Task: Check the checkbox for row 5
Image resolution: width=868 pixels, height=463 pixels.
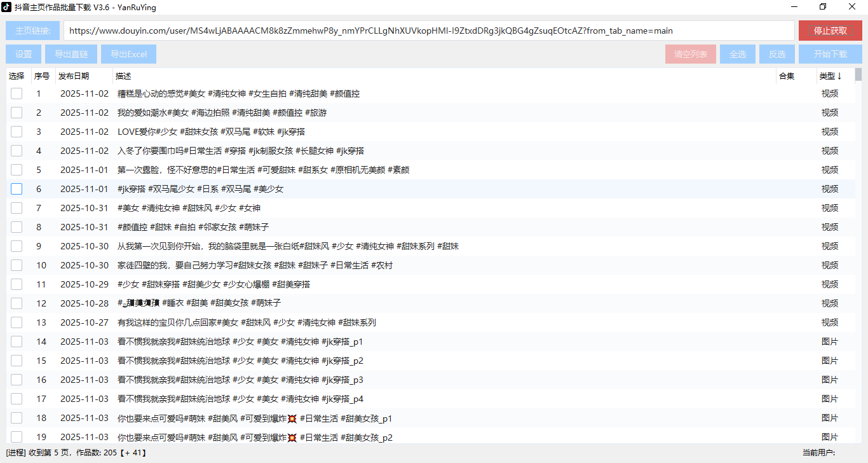Action: coord(16,170)
